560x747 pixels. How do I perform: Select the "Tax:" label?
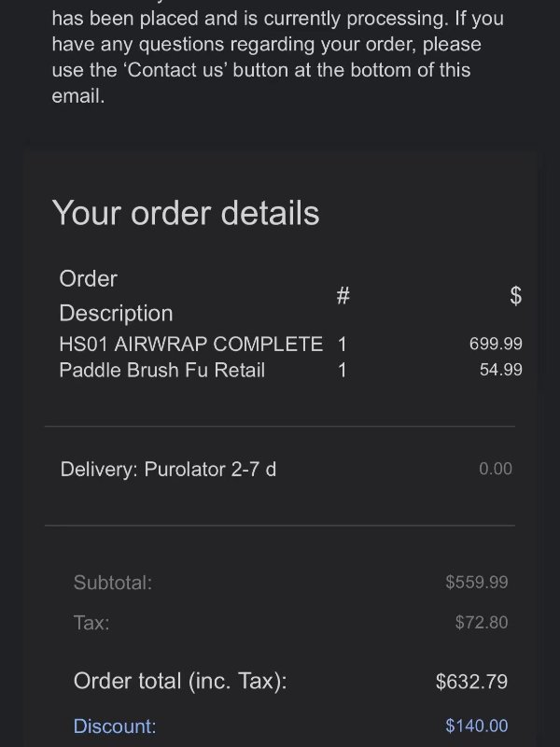tap(91, 623)
